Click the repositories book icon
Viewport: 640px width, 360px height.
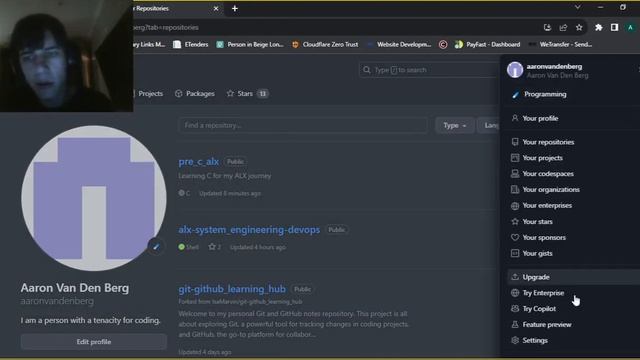click(x=515, y=142)
